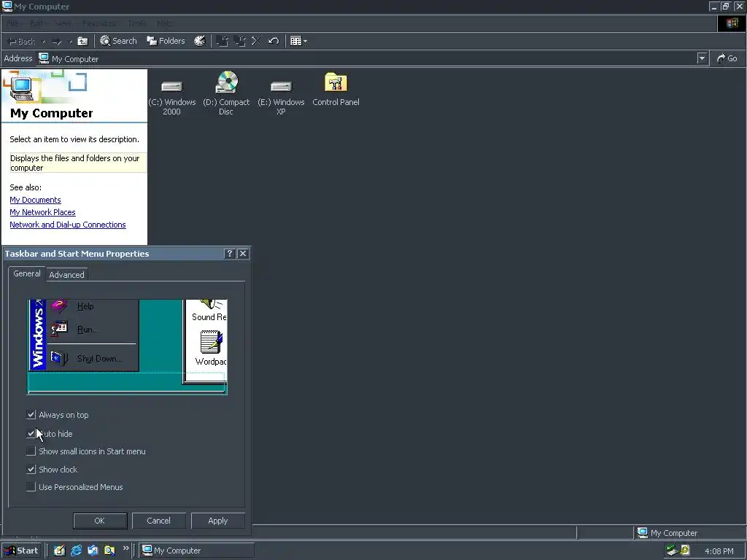
Task: Switch to the Advanced tab
Action: 66,275
